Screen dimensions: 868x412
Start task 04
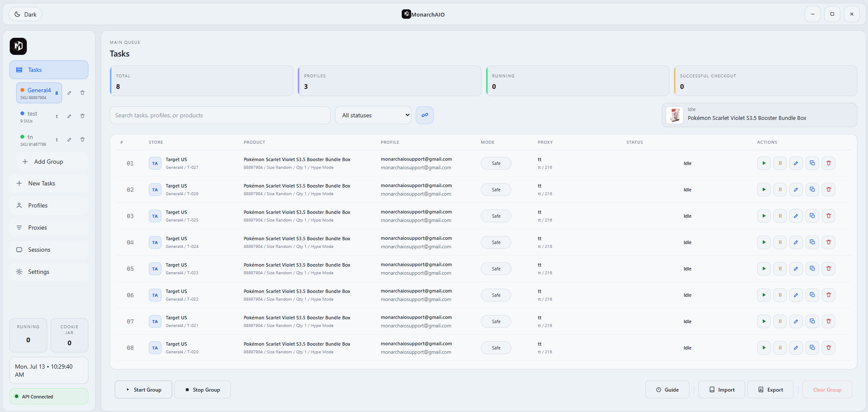click(764, 242)
